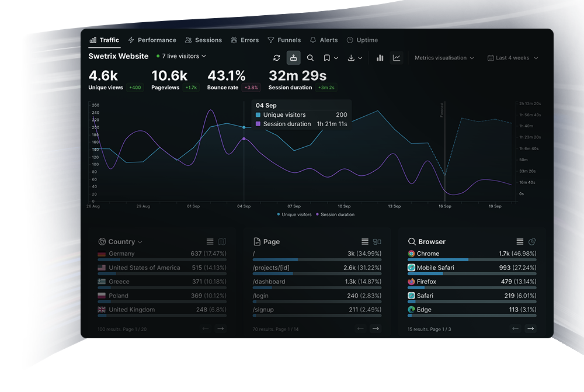Go to next page of Page results
584x392 pixels.
[376, 328]
